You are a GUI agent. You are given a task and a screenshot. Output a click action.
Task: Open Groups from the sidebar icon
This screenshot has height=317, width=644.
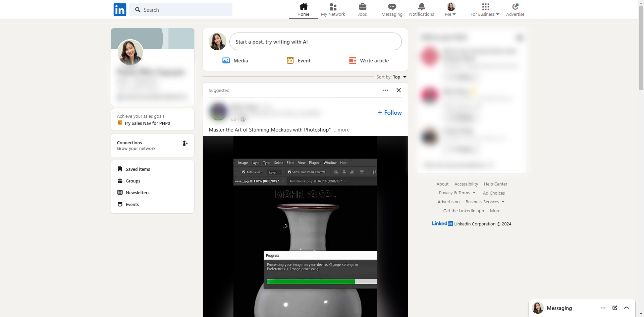coord(120,181)
